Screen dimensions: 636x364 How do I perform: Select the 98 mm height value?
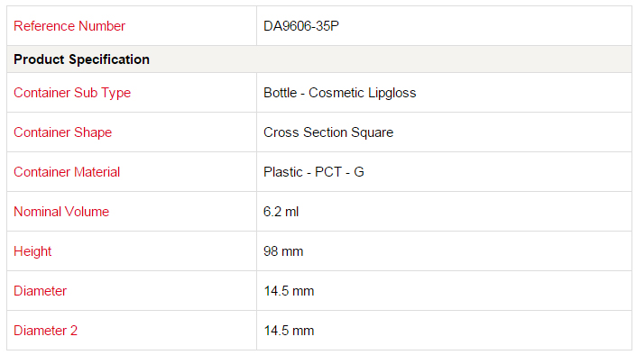click(x=283, y=251)
